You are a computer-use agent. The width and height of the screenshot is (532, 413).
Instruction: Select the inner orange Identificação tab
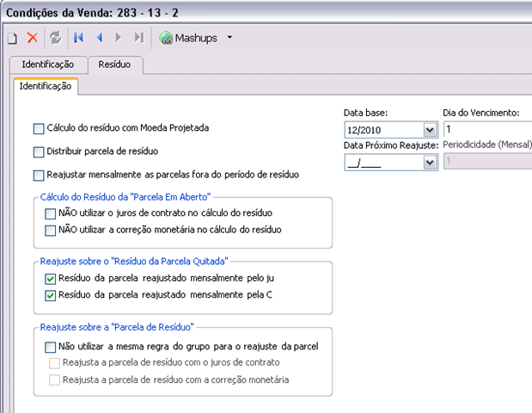[46, 86]
